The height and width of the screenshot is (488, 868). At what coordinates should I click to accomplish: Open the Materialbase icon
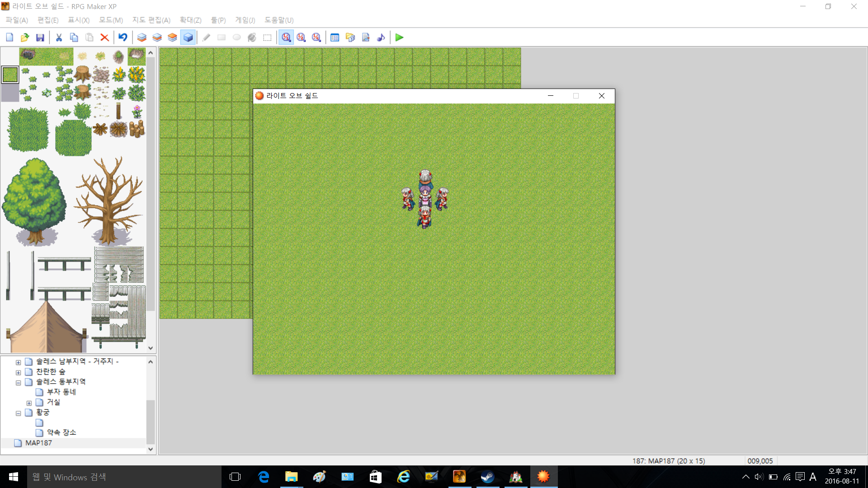[350, 38]
